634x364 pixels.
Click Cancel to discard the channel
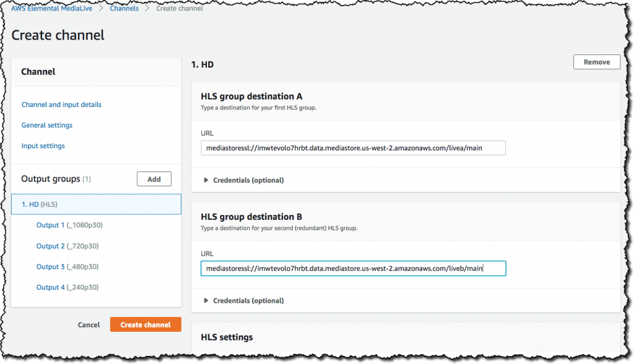click(x=89, y=324)
